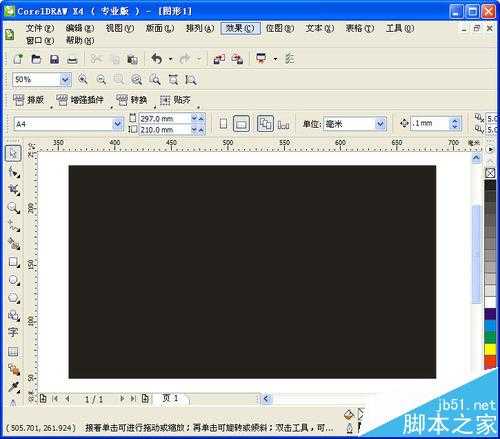Set portrait page orientation
This screenshot has height=439, width=500.
click(224, 124)
